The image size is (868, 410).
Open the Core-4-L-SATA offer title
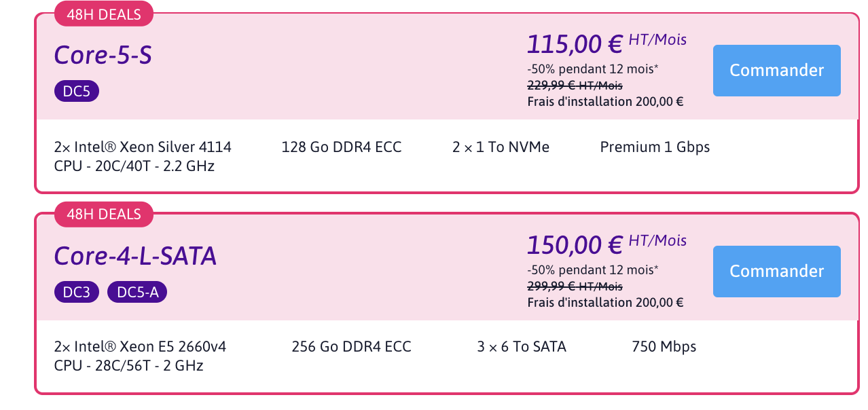[x=135, y=256]
